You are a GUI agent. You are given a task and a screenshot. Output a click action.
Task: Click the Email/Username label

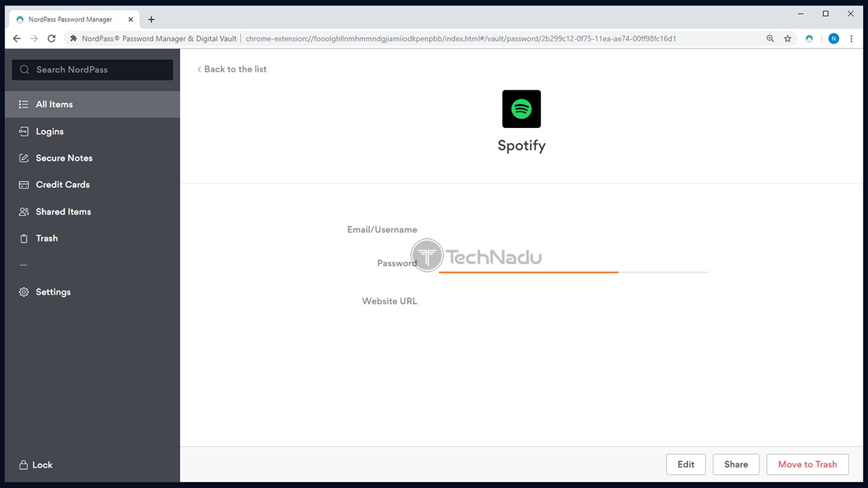tap(382, 229)
